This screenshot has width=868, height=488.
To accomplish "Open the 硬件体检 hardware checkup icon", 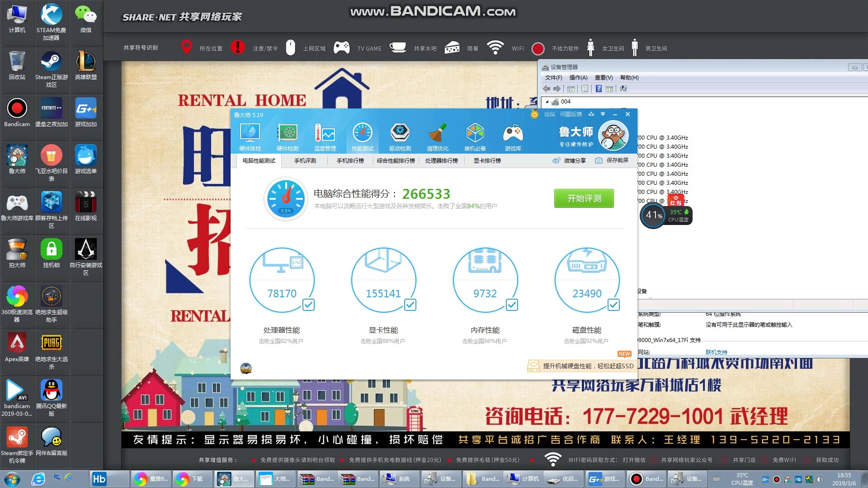I will click(250, 137).
